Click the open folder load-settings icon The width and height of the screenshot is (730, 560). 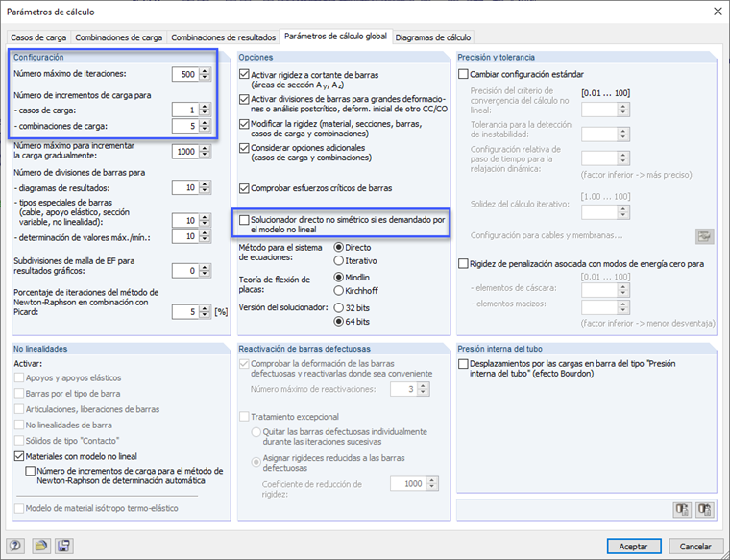click(40, 546)
